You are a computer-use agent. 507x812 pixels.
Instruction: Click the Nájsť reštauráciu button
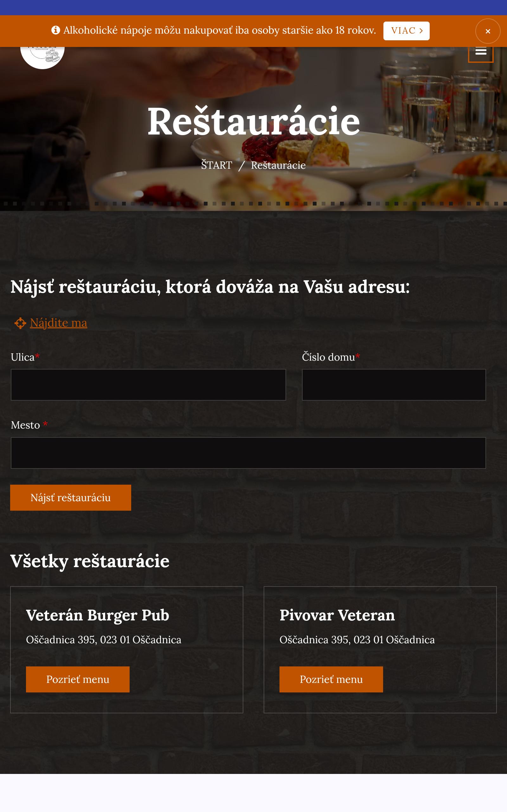click(70, 498)
